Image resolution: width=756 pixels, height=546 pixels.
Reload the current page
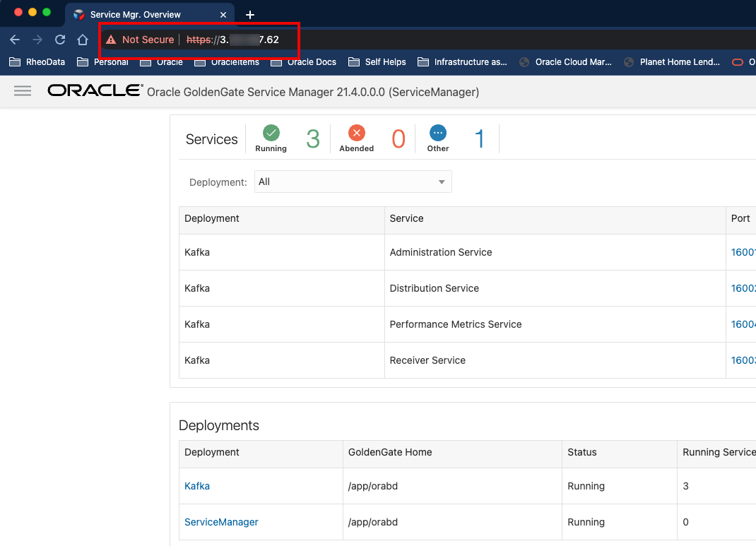click(x=60, y=40)
